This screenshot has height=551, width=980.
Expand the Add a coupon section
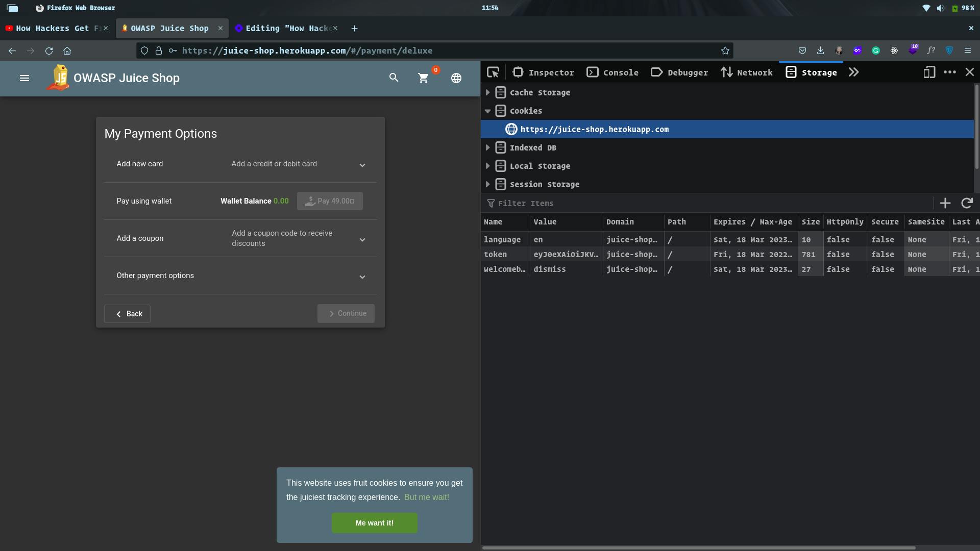pos(240,238)
